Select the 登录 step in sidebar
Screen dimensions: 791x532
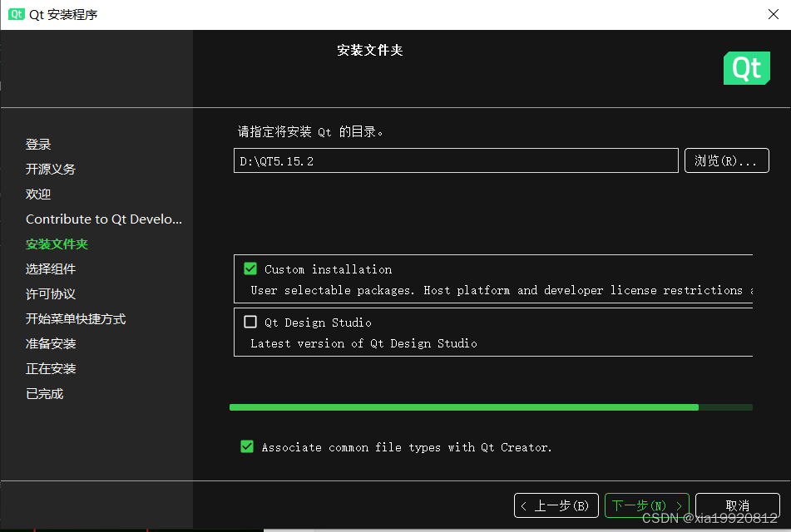[x=38, y=144]
